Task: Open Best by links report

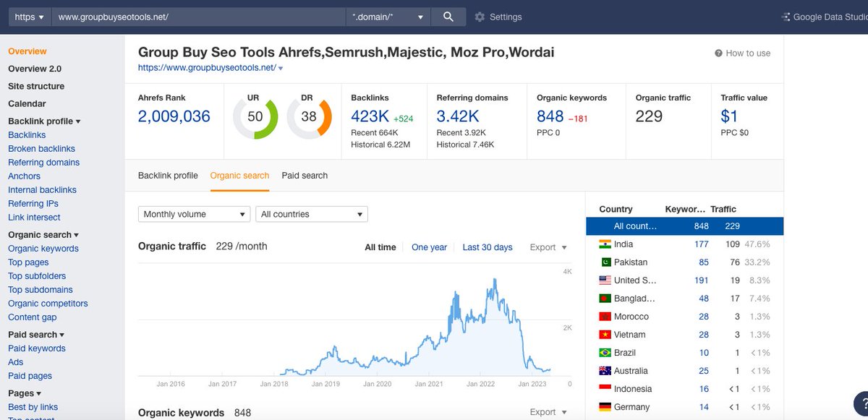Action: [x=33, y=407]
